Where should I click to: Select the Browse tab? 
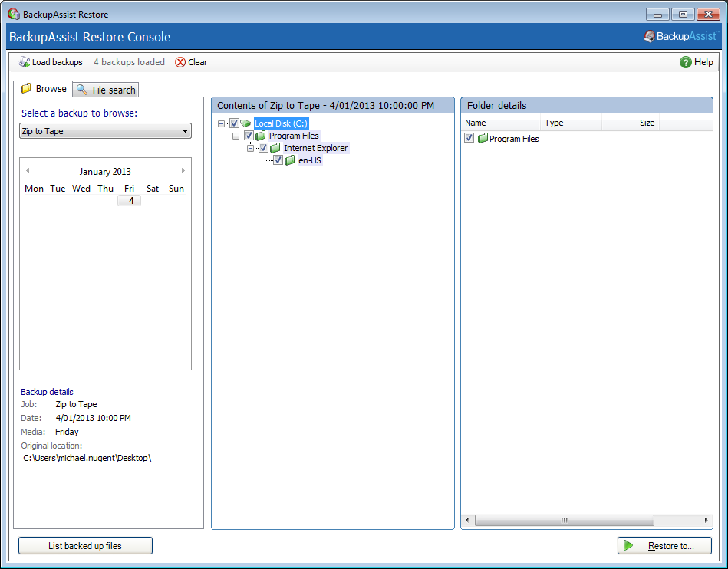[43, 88]
